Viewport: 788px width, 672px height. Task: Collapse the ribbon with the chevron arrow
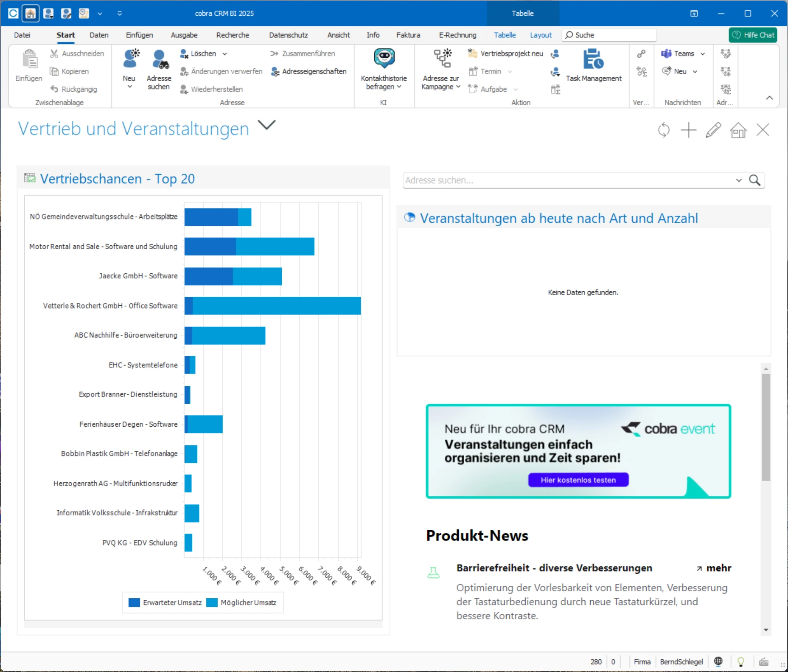tap(769, 98)
